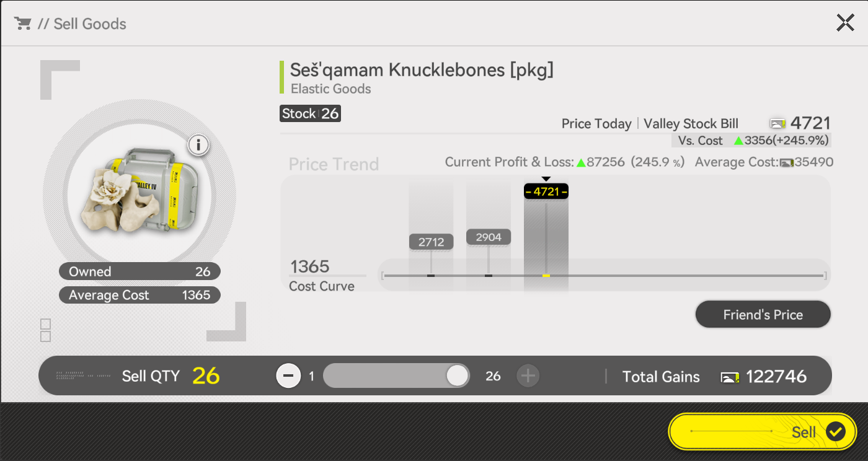This screenshot has height=461, width=868.
Task: Select the 2904 price trend bar
Action: click(x=489, y=237)
